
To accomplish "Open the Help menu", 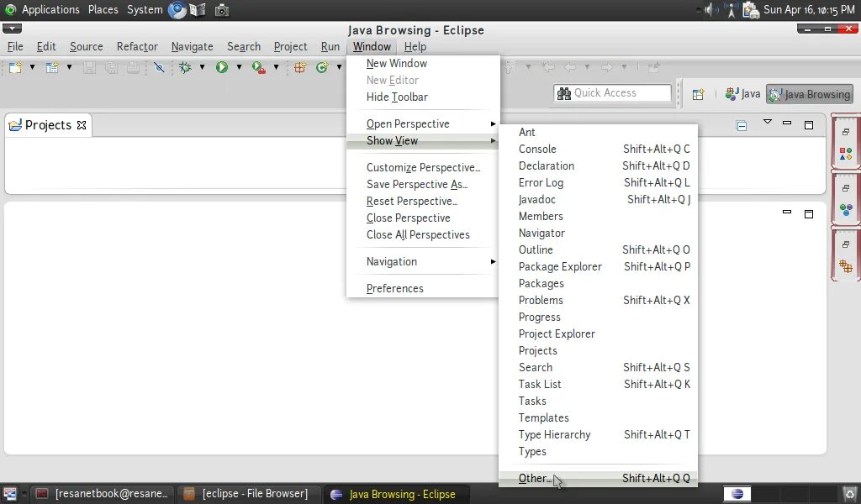I will point(415,46).
